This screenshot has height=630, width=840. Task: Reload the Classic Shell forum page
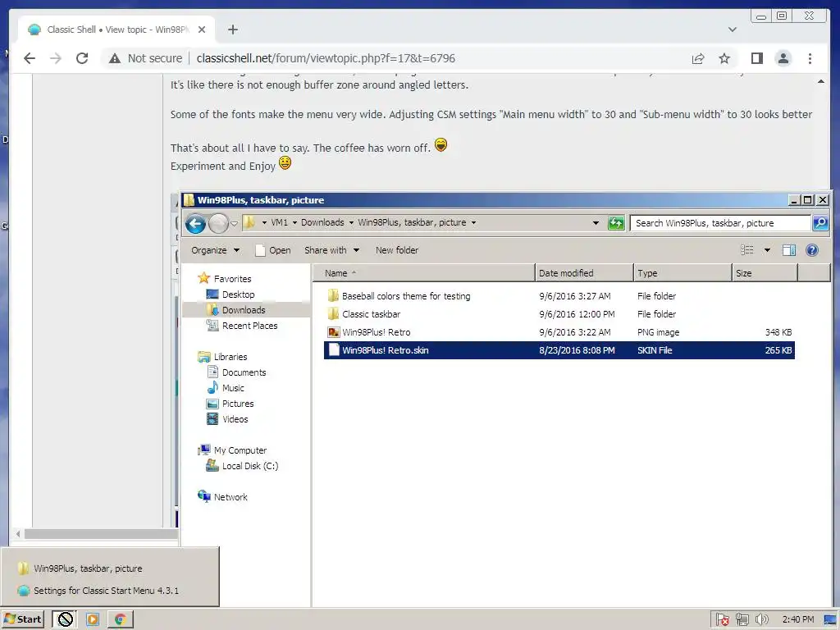pos(82,58)
